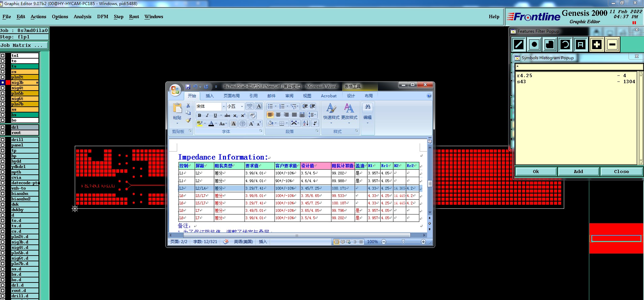Select the pad feature filter icon
644x300 pixels.
click(x=534, y=44)
